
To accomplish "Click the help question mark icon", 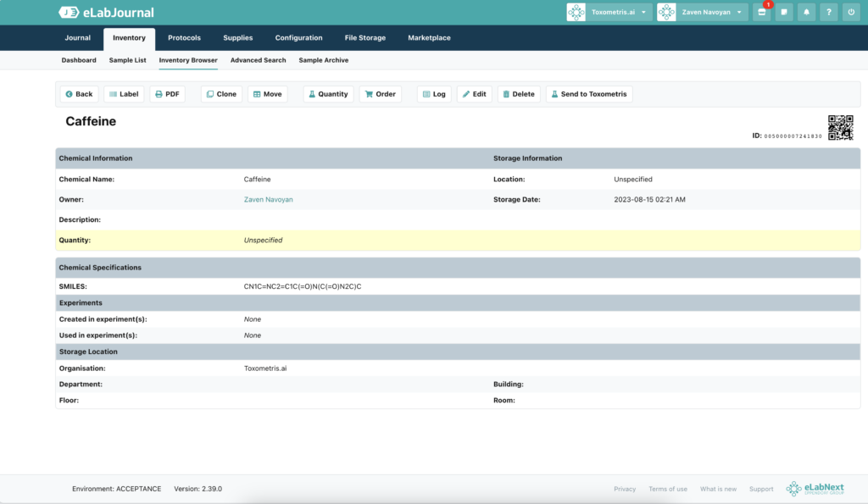I will 829,12.
